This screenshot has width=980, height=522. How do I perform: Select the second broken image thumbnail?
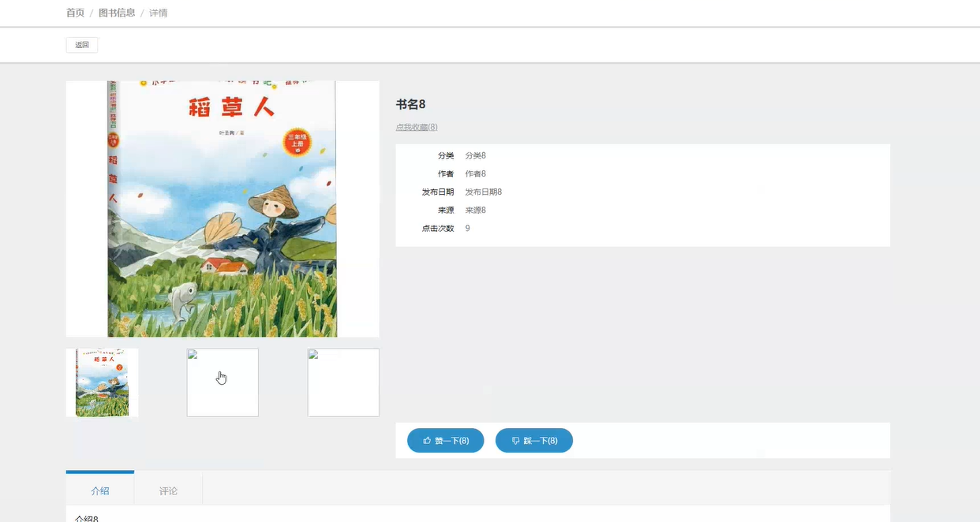pos(223,382)
